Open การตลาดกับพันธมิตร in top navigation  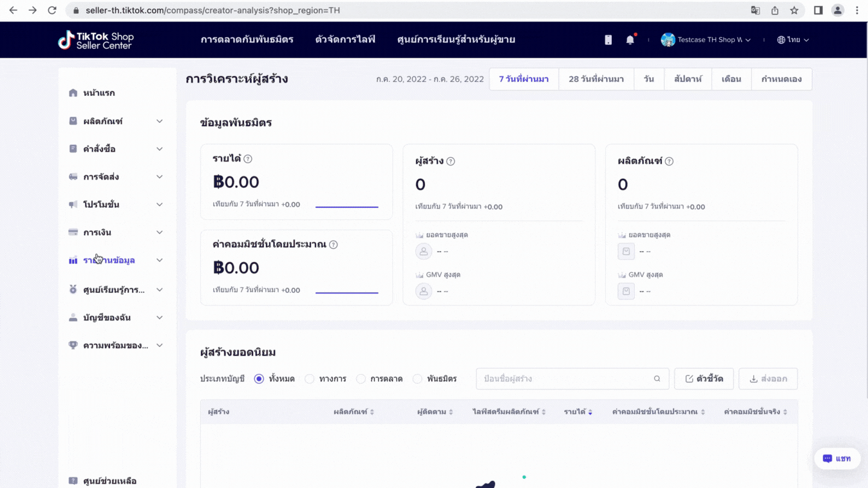pyautogui.click(x=247, y=40)
